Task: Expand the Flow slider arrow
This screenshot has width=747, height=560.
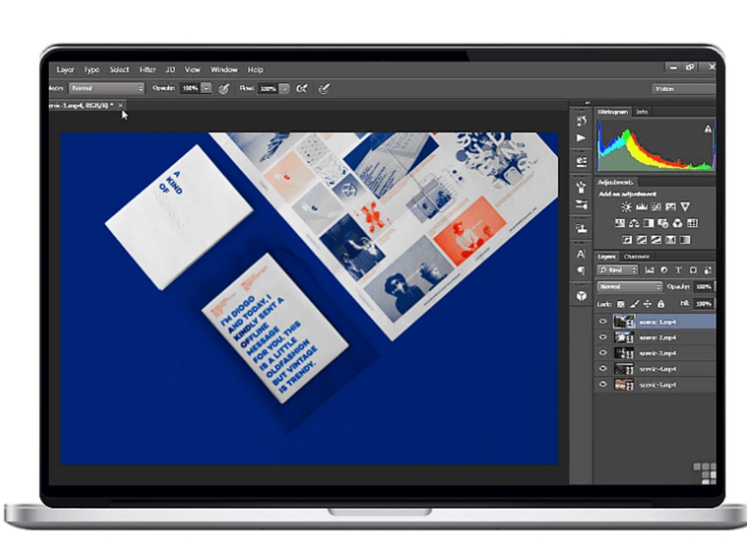Action: click(x=284, y=88)
